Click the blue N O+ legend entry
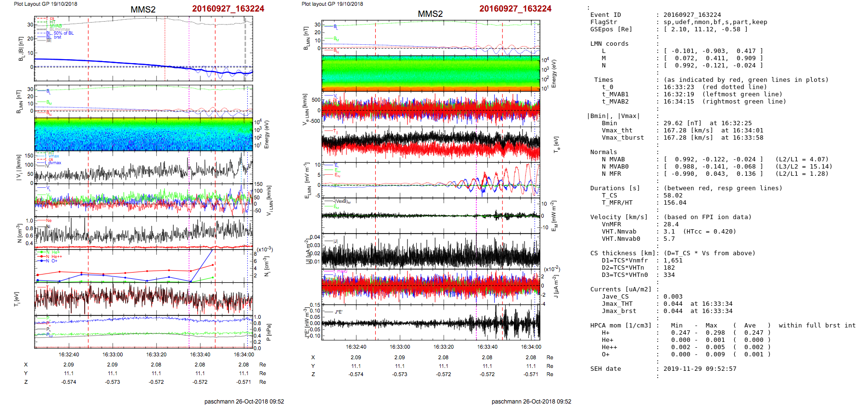868x405 pixels. click(51, 261)
